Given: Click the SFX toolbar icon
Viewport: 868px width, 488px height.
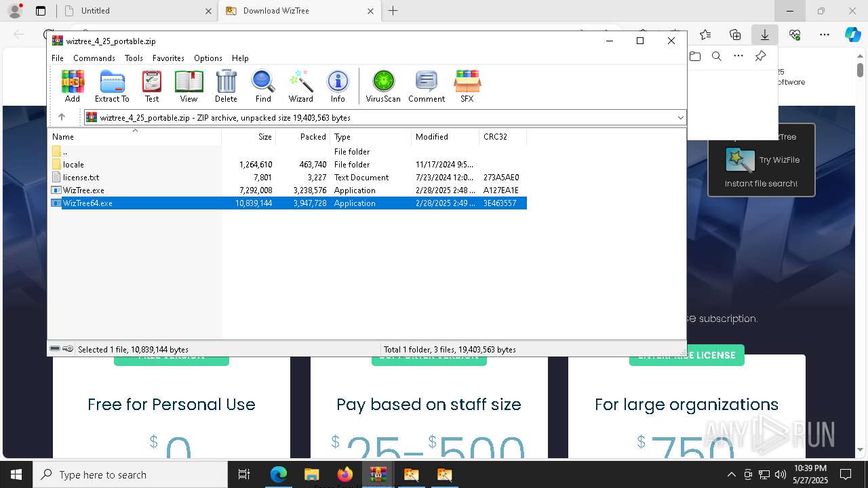Looking at the screenshot, I should coord(467,86).
